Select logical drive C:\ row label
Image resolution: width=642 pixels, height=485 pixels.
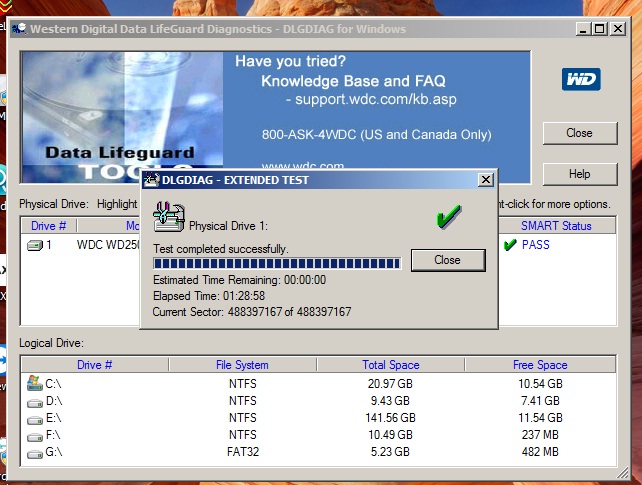point(53,384)
